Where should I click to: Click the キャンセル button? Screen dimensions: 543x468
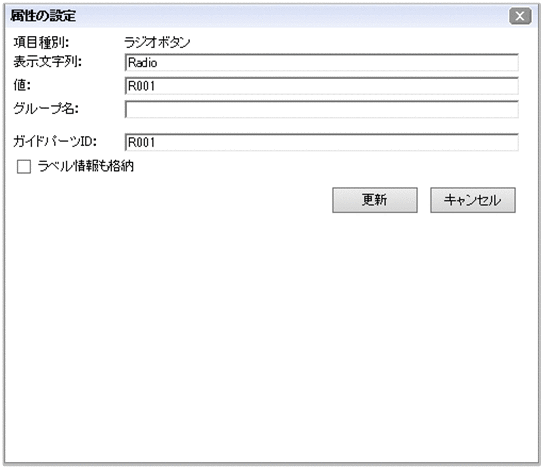pyautogui.click(x=473, y=200)
